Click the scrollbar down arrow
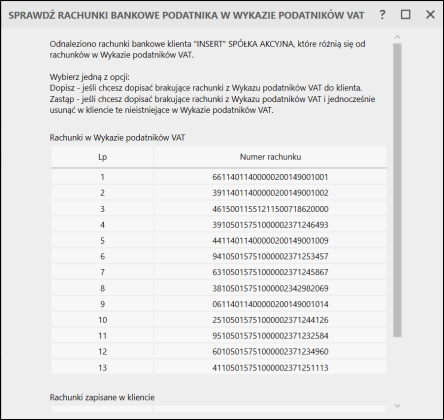 pyautogui.click(x=397, y=406)
